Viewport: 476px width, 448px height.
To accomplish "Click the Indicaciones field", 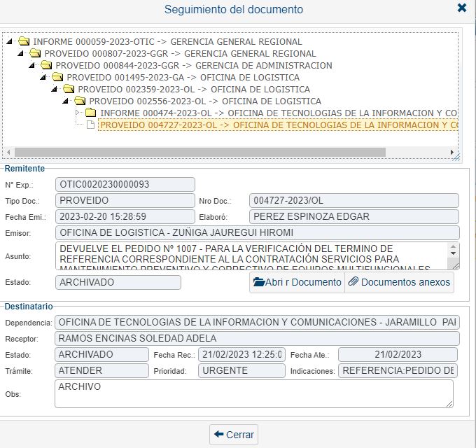I will click(x=398, y=370).
